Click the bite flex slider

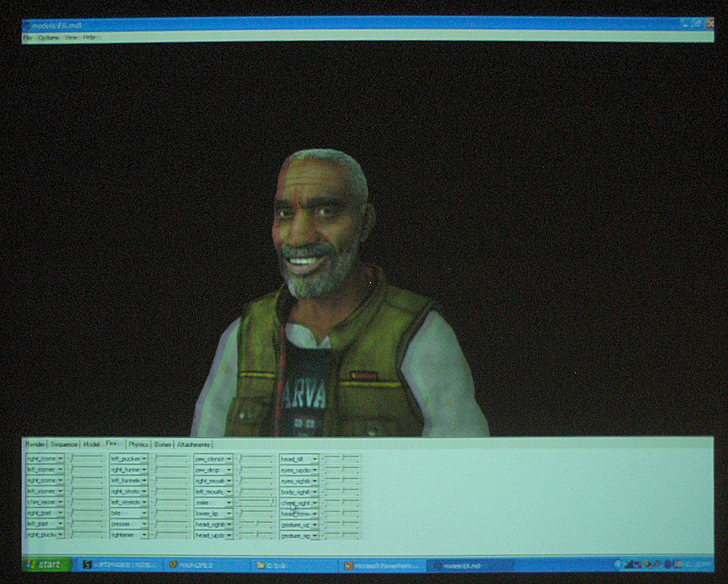click(170, 513)
